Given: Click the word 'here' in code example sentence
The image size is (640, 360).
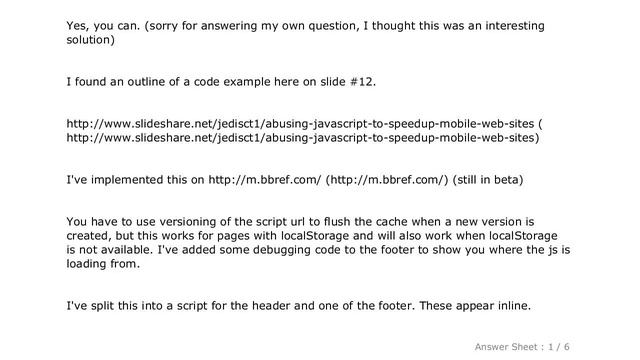Looking at the screenshot, I should click(287, 82).
